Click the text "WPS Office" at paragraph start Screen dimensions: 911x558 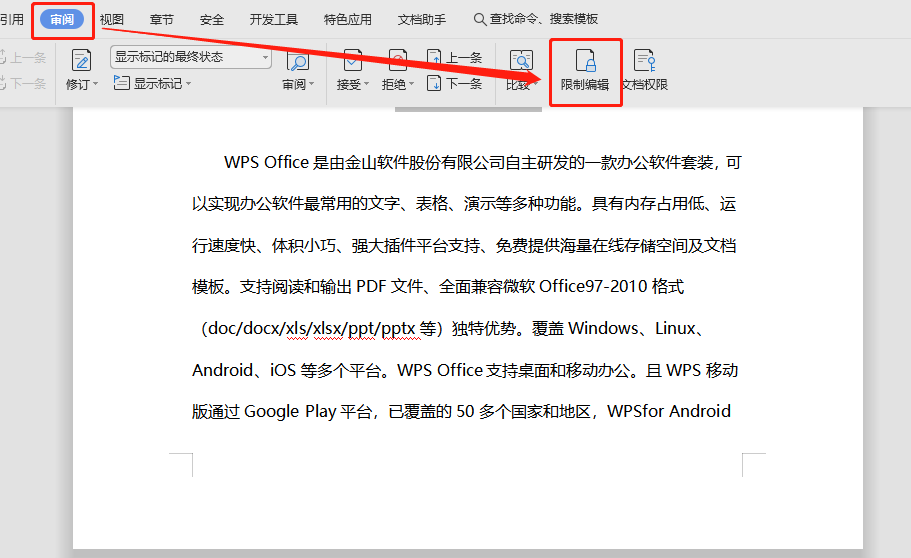point(266,162)
